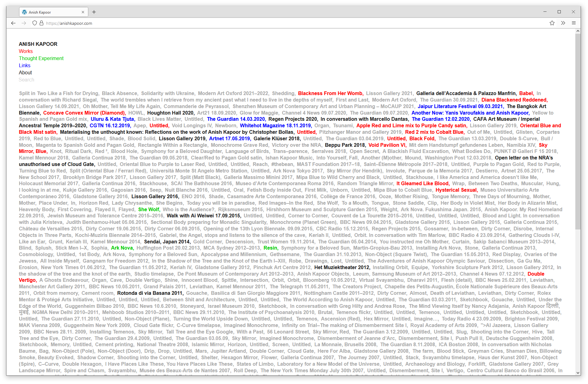Open the Solidarity with Ukraine link

(x=168, y=93)
